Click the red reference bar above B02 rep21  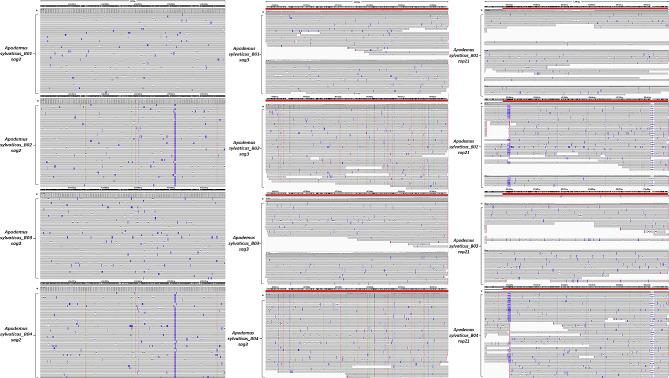586,101
